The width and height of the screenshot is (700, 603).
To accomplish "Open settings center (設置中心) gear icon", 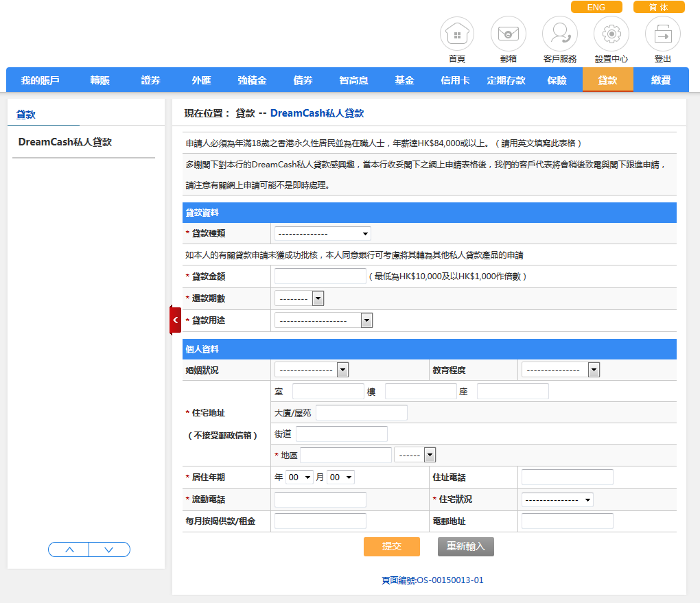I will pyautogui.click(x=611, y=34).
